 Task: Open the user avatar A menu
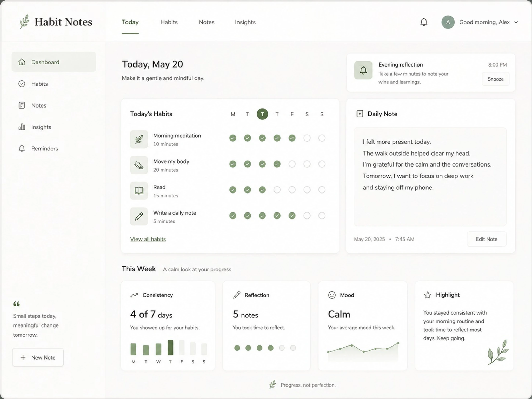448,22
